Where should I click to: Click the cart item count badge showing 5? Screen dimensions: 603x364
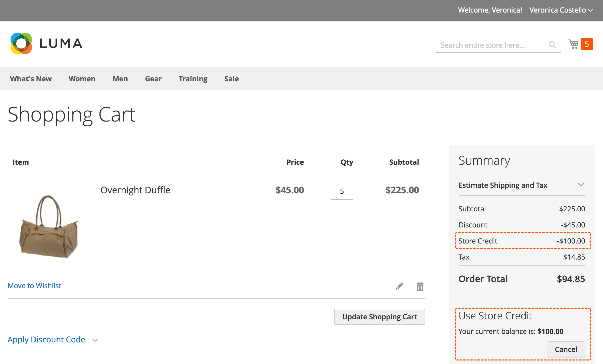[587, 44]
